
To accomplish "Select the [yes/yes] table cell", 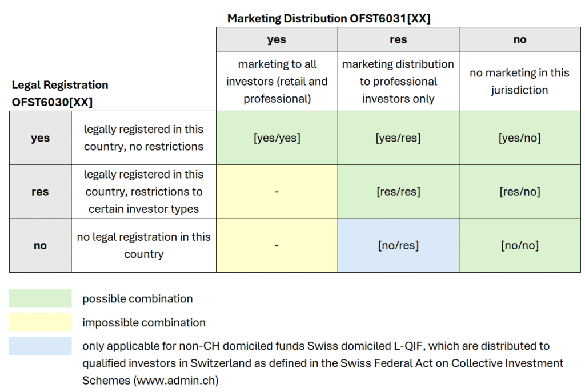I will [277, 138].
